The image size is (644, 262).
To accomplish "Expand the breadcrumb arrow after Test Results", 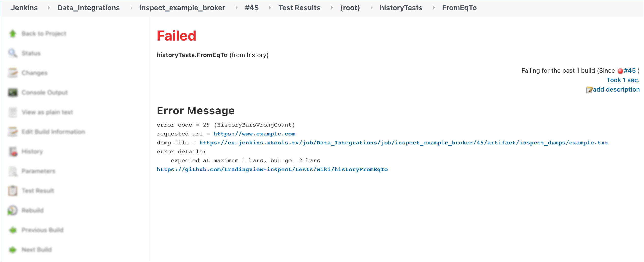I will pyautogui.click(x=332, y=8).
